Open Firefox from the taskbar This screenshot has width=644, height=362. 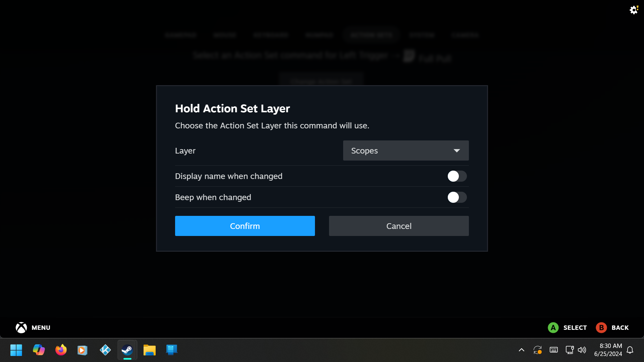pos(61,350)
